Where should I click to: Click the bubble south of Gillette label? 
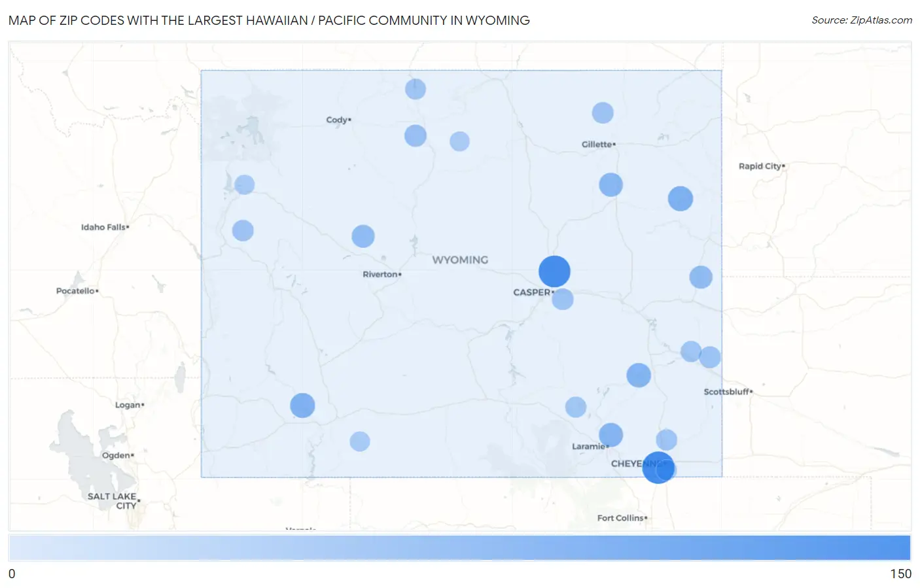click(610, 185)
